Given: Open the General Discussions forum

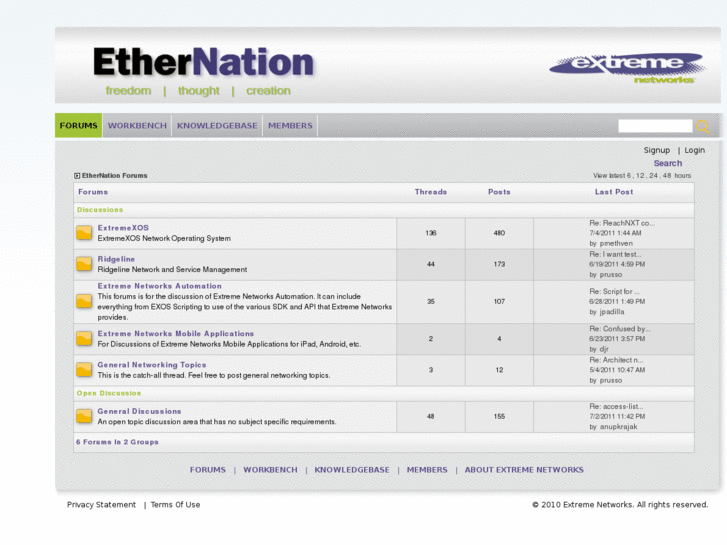Looking at the screenshot, I should pos(139,411).
